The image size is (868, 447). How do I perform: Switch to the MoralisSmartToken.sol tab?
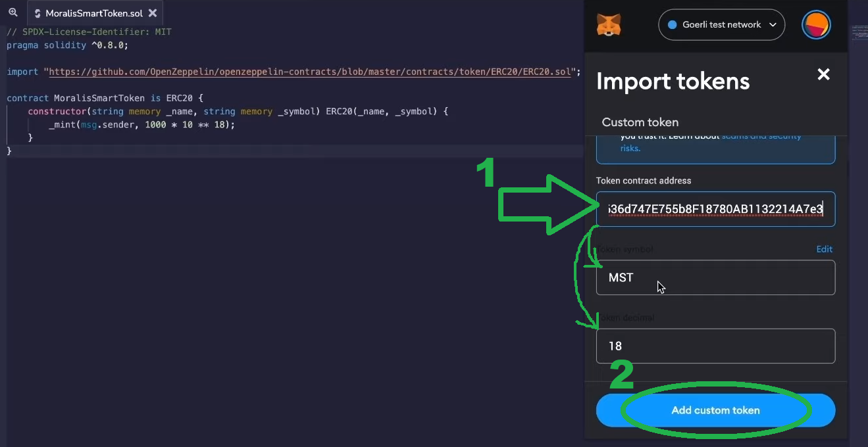tap(93, 13)
